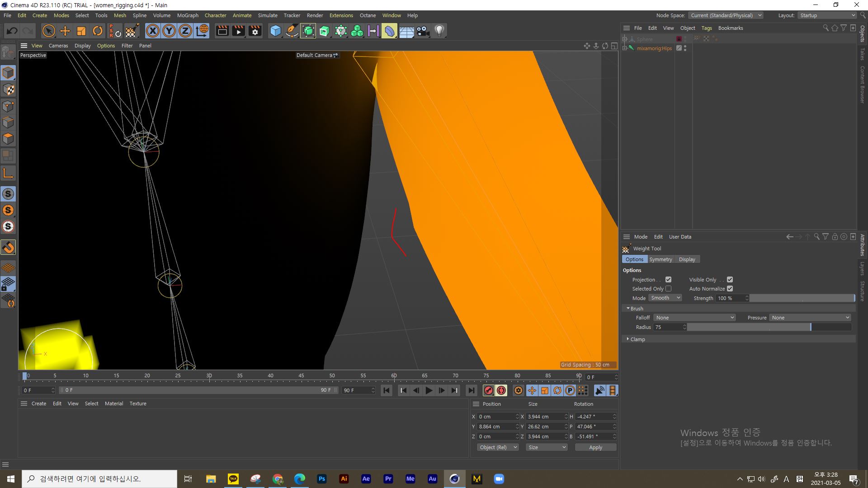Collapse the Brush section

coord(628,308)
